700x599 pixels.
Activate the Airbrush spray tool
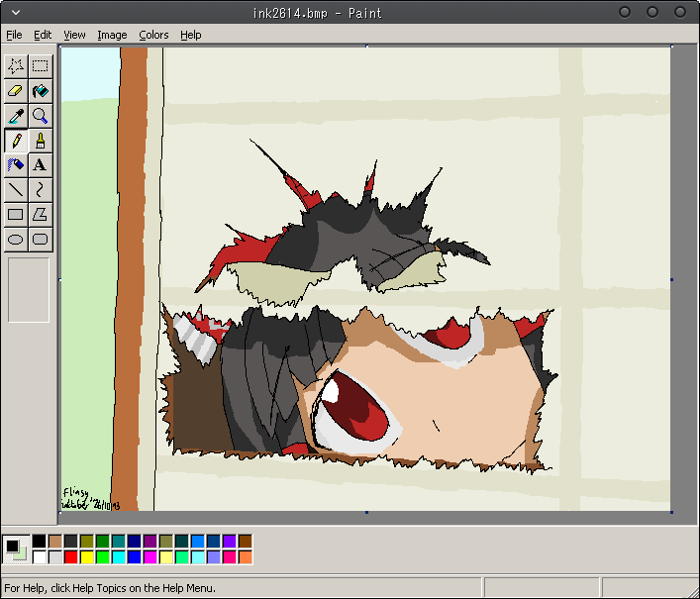[x=16, y=165]
